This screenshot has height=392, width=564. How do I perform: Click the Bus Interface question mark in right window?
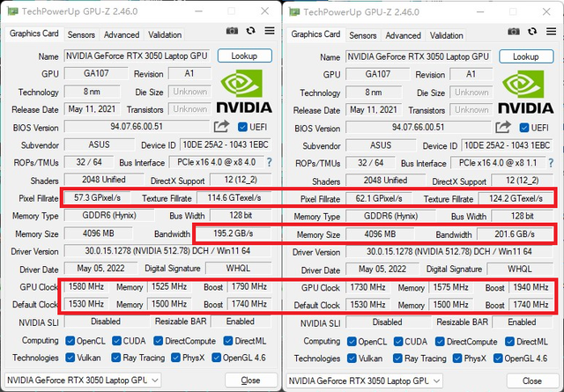pos(551,163)
